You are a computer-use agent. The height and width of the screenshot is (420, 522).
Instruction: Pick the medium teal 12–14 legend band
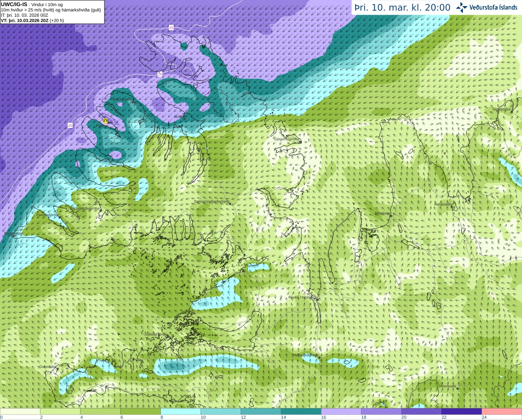point(261,411)
